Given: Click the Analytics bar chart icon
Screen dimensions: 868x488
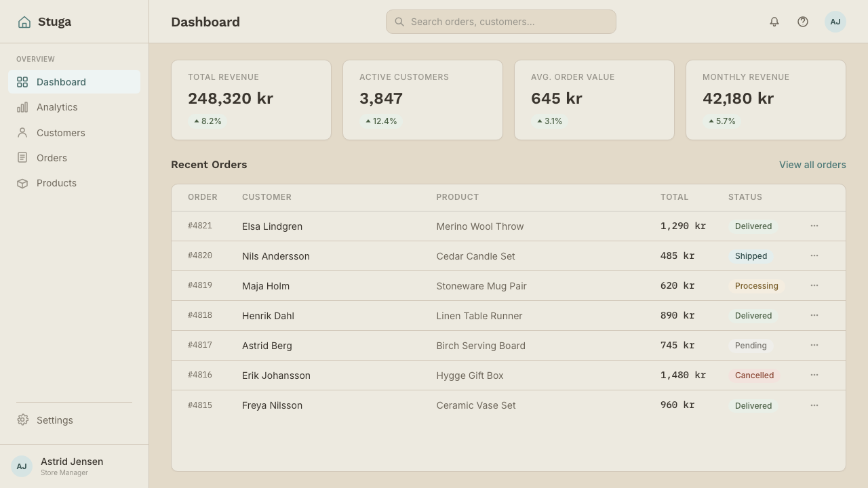Looking at the screenshot, I should click(22, 107).
